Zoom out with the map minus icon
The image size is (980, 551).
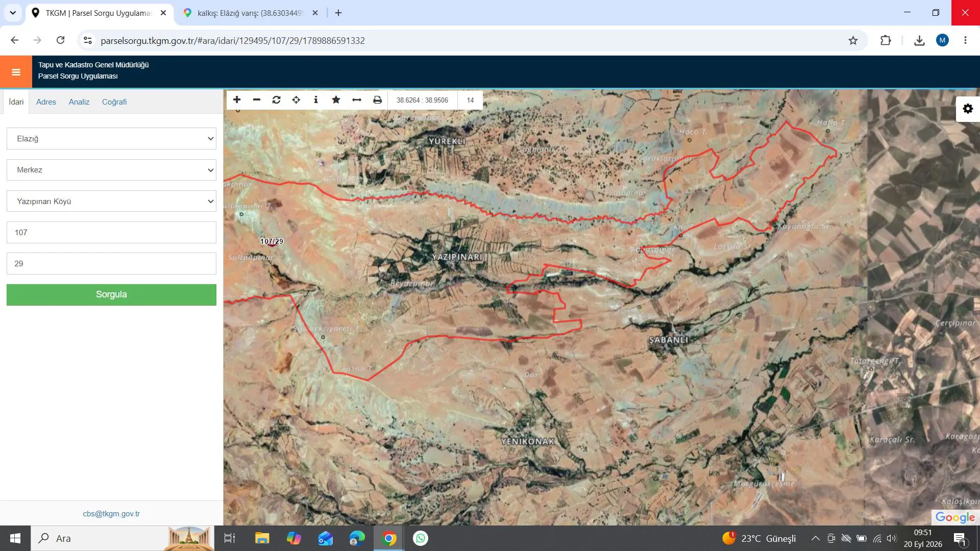pos(257,100)
